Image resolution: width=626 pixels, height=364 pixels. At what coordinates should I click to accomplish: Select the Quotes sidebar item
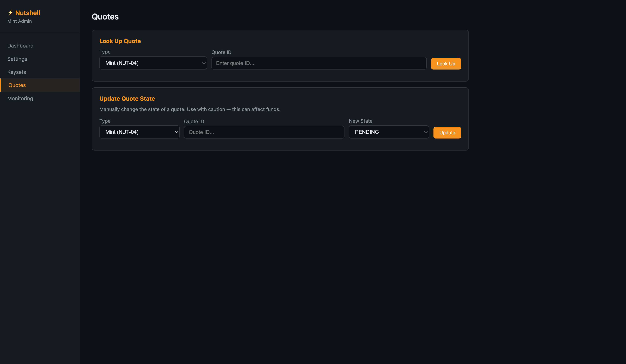click(x=17, y=85)
